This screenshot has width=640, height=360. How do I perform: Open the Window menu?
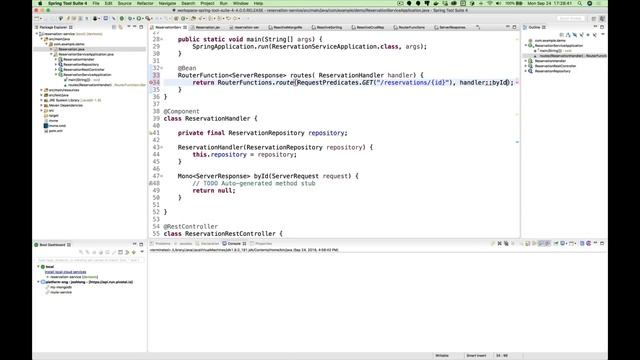coord(240,3)
